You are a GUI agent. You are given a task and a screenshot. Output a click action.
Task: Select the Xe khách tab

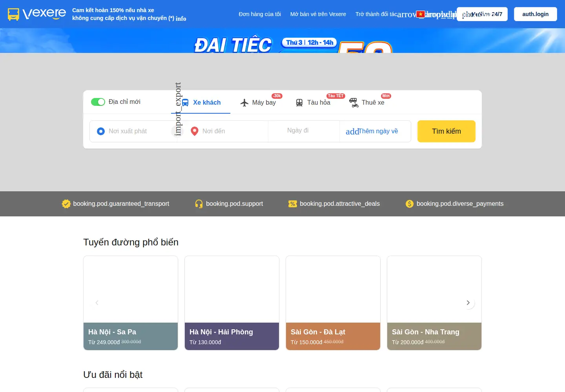point(201,102)
